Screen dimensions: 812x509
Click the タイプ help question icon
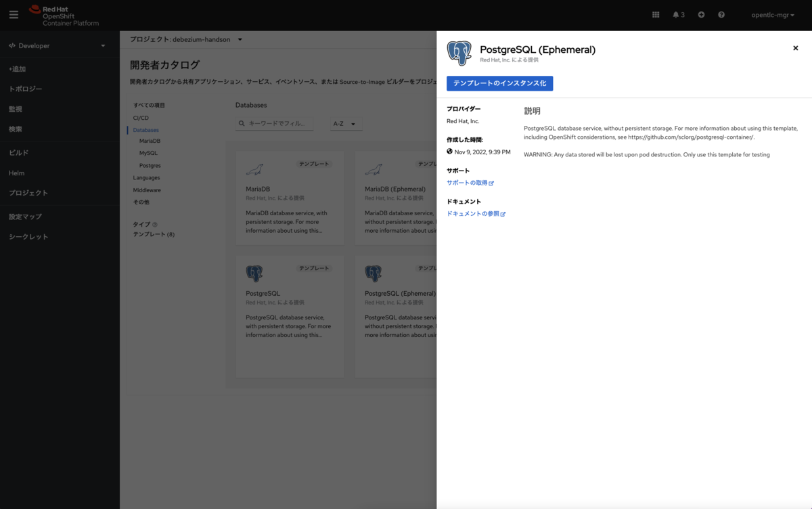pos(155,224)
